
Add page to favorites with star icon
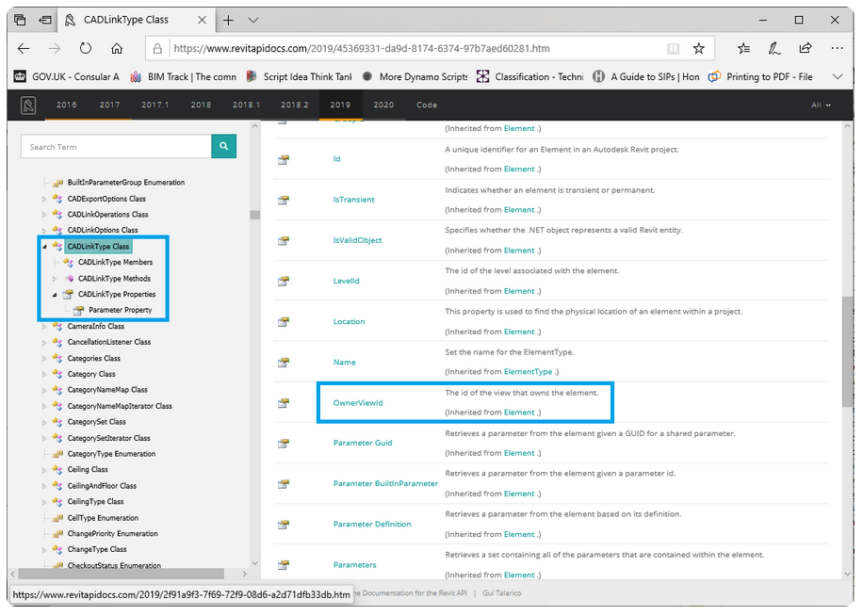pyautogui.click(x=699, y=48)
